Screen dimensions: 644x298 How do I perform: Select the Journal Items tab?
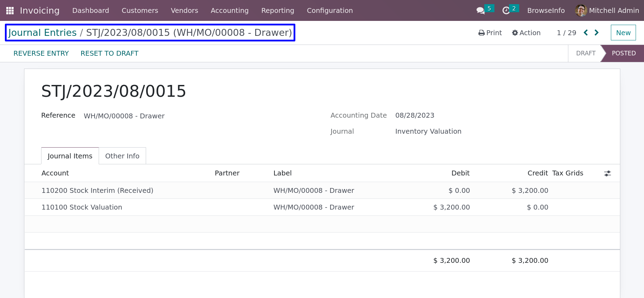coord(70,156)
